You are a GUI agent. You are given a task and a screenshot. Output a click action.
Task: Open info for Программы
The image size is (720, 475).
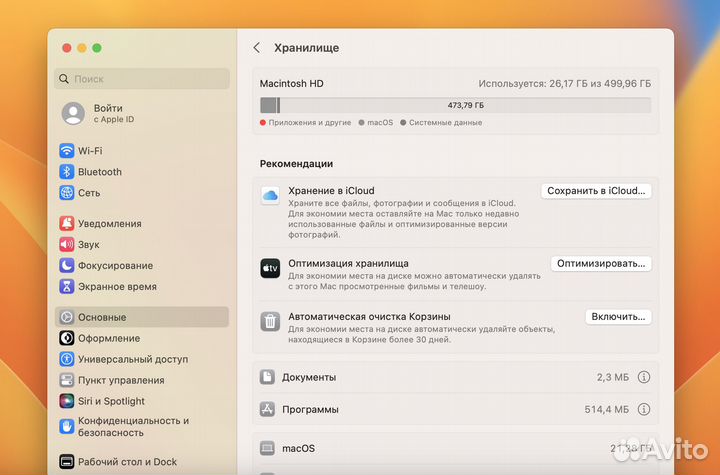pos(644,409)
